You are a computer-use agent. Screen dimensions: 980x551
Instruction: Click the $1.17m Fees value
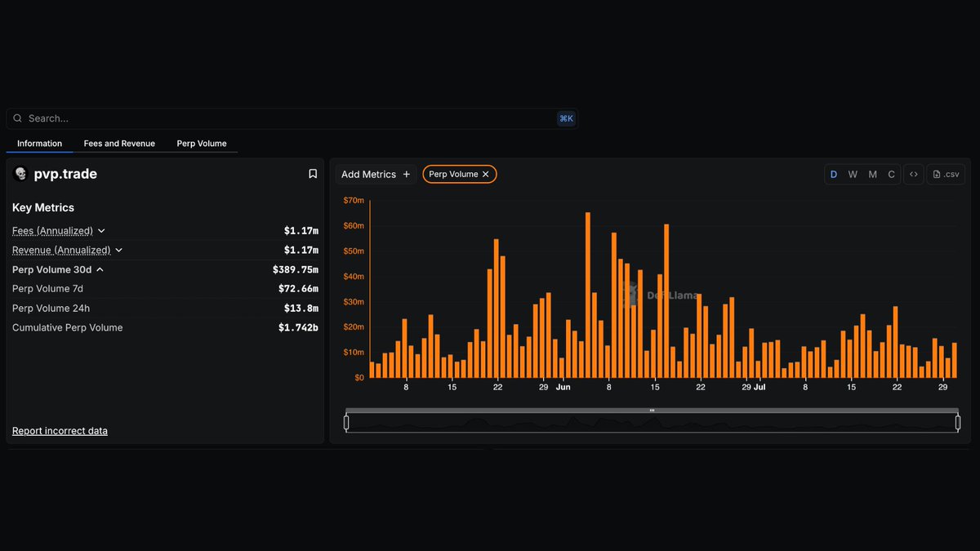[301, 231]
